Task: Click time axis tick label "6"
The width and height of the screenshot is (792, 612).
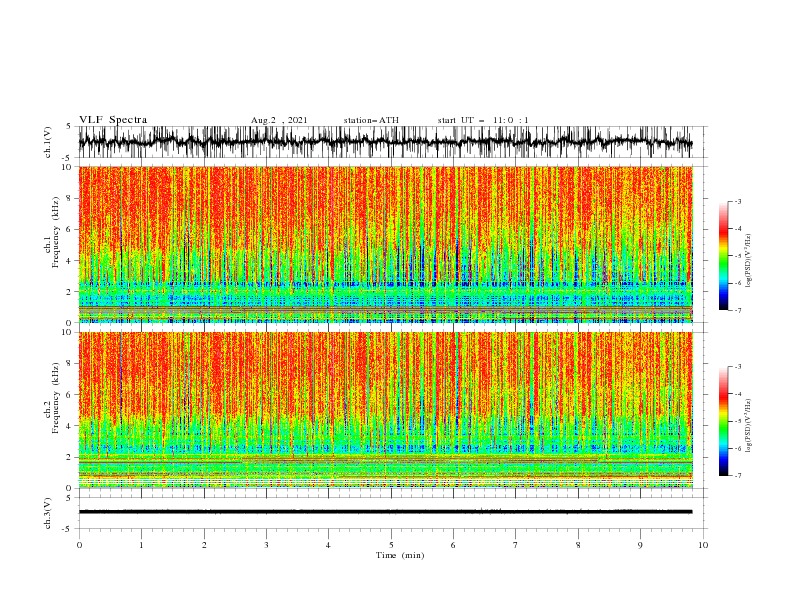Action: (x=453, y=545)
